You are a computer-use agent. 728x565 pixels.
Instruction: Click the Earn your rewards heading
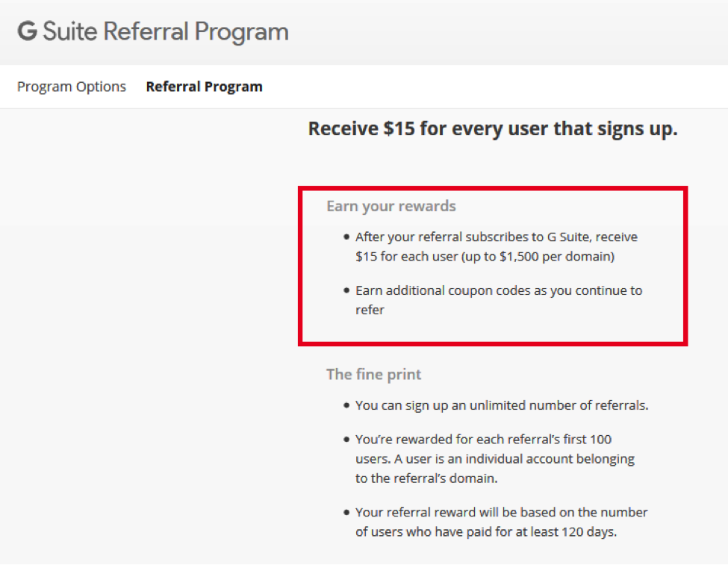391,206
